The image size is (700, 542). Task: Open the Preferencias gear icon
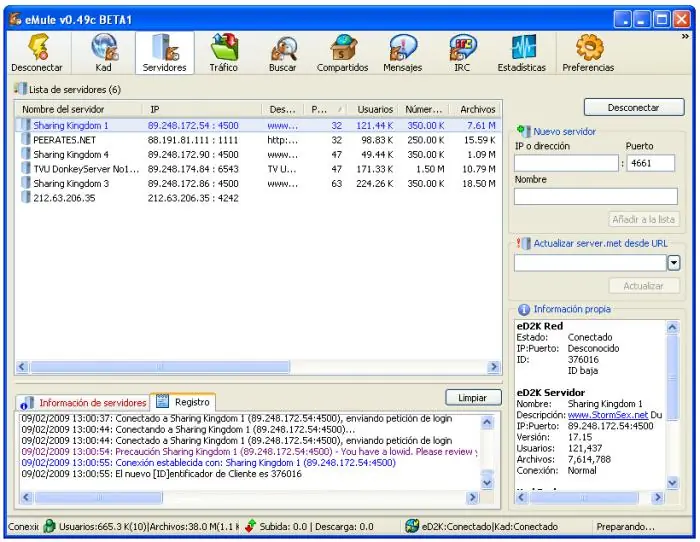coord(588,53)
